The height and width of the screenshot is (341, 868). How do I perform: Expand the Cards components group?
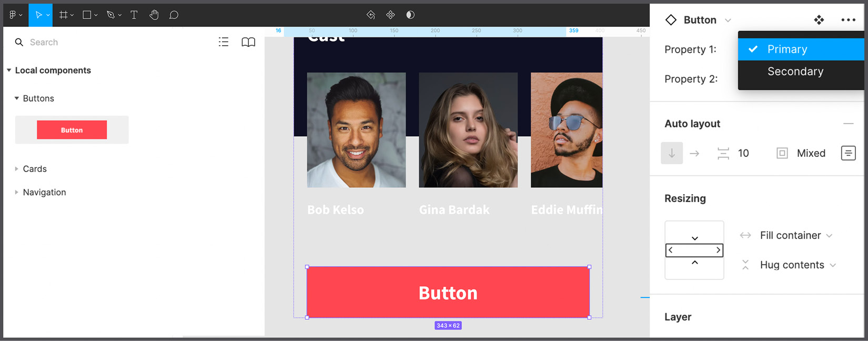[x=17, y=169]
